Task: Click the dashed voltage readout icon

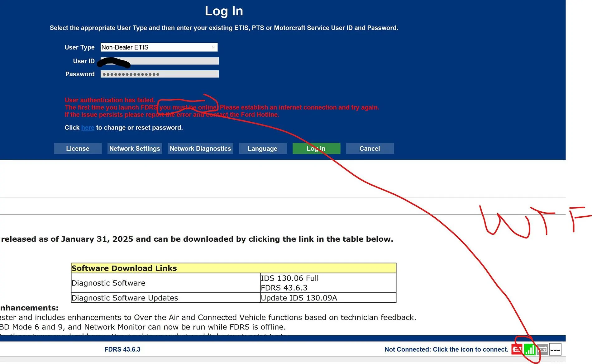Action: coord(555,350)
